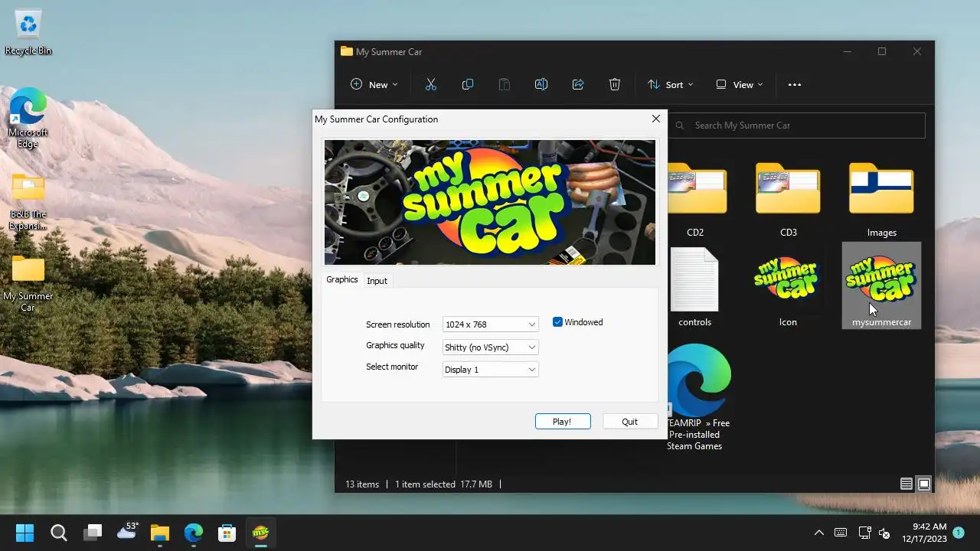The width and height of the screenshot is (980, 551).
Task: Show hidden system tray icons
Action: [819, 533]
